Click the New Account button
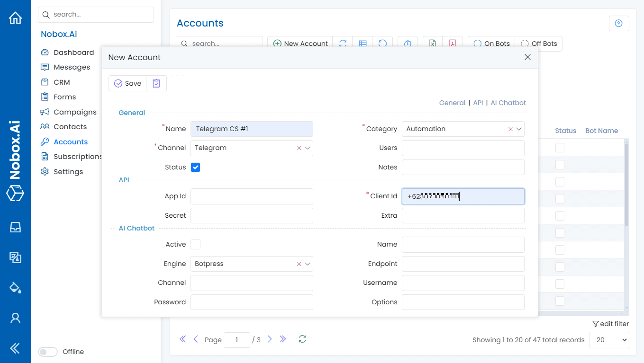 [x=300, y=43]
